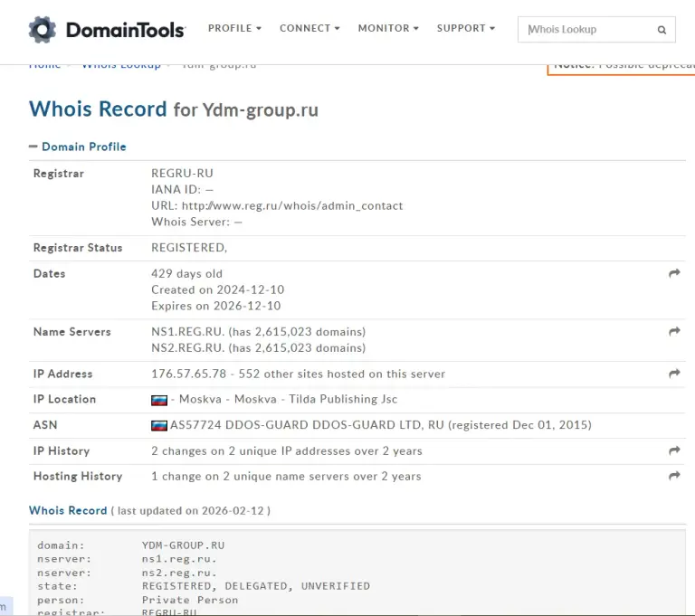Open the Whois Record heading link

[68, 510]
